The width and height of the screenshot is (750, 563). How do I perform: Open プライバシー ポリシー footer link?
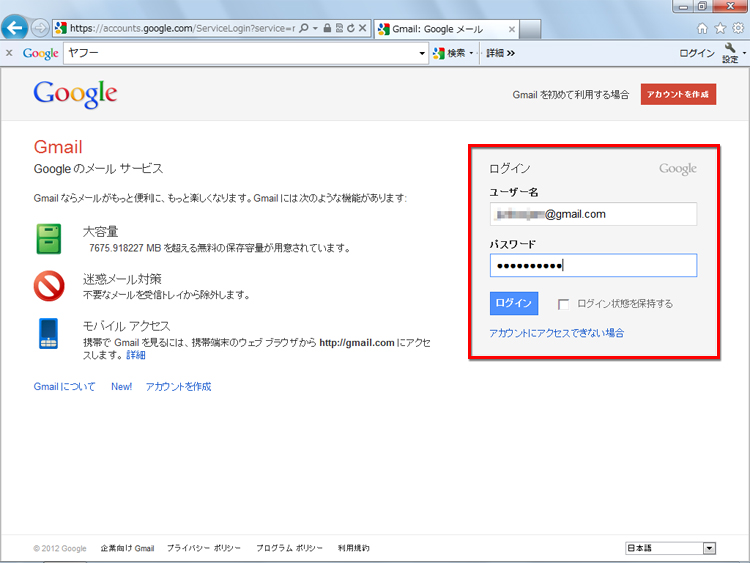point(203,548)
